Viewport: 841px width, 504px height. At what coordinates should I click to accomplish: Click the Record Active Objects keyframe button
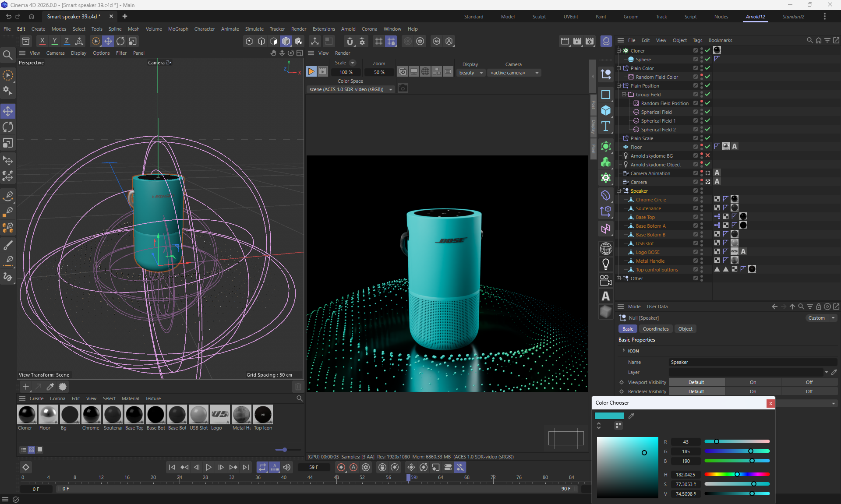[x=341, y=467]
